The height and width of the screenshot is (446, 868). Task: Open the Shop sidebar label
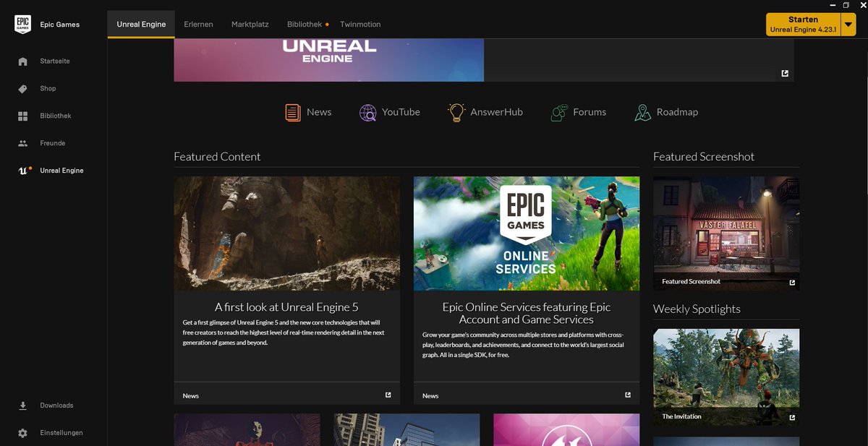(48, 89)
